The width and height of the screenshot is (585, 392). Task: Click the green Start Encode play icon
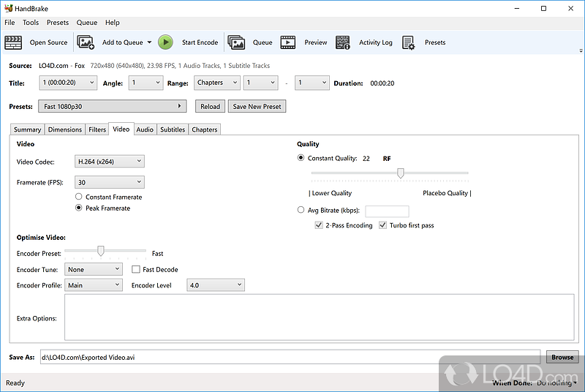coord(166,42)
